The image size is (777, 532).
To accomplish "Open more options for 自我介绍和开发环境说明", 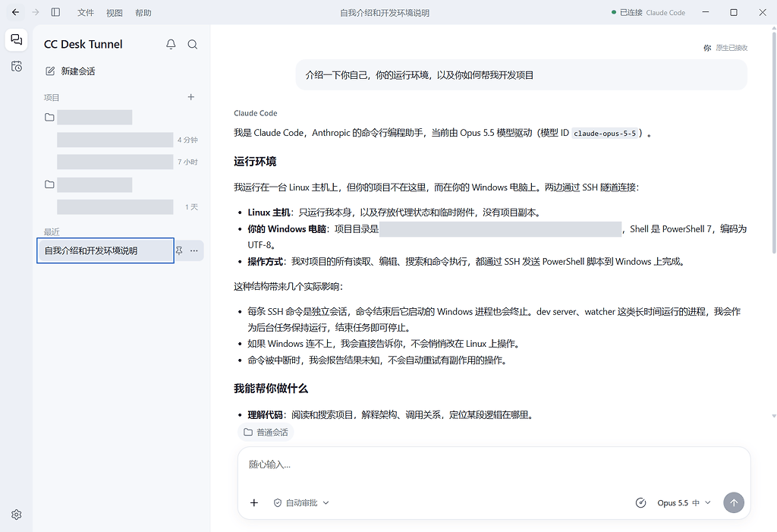I will click(194, 250).
